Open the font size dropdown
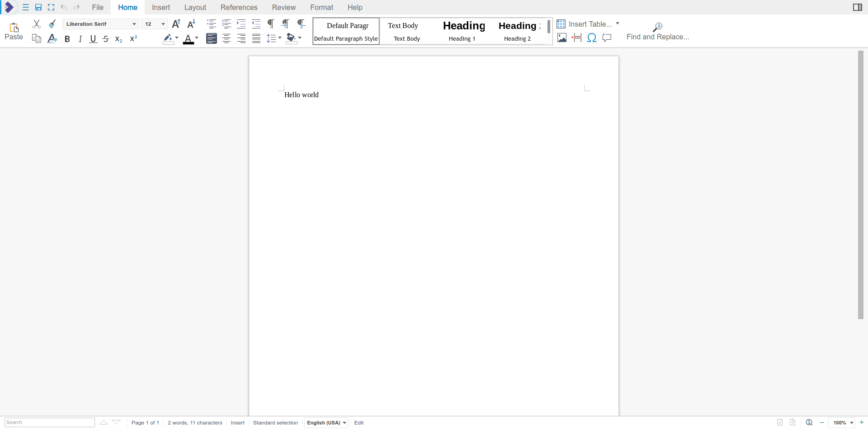The image size is (868, 429). [x=163, y=24]
